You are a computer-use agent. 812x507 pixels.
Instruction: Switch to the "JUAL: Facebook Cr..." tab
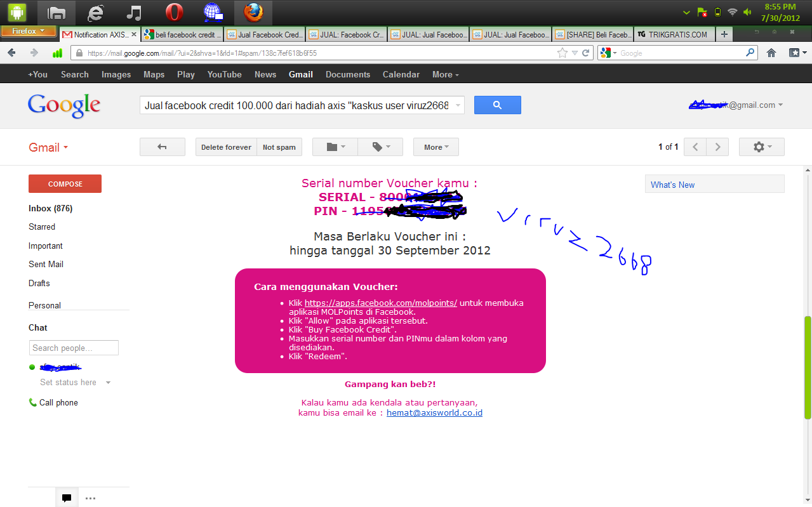point(347,35)
